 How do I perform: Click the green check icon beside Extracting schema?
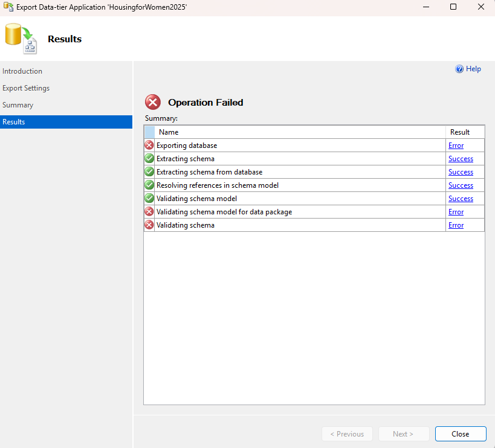click(149, 159)
